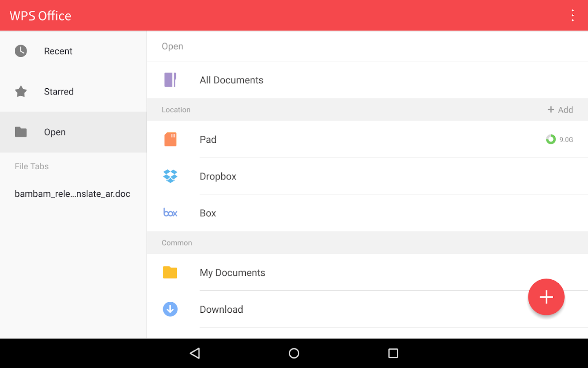Select the Open label in the sidebar
The width and height of the screenshot is (588, 368).
point(55,132)
